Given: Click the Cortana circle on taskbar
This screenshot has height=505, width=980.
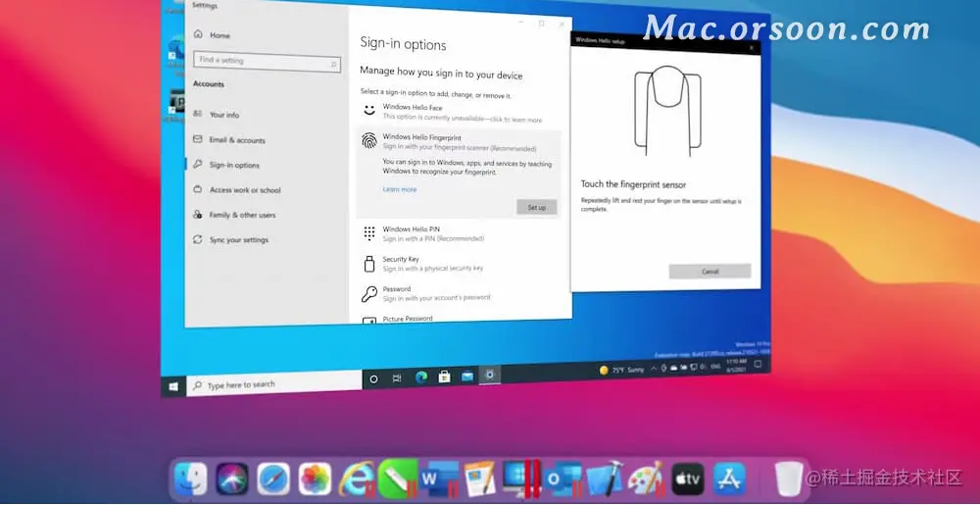Looking at the screenshot, I should [373, 379].
